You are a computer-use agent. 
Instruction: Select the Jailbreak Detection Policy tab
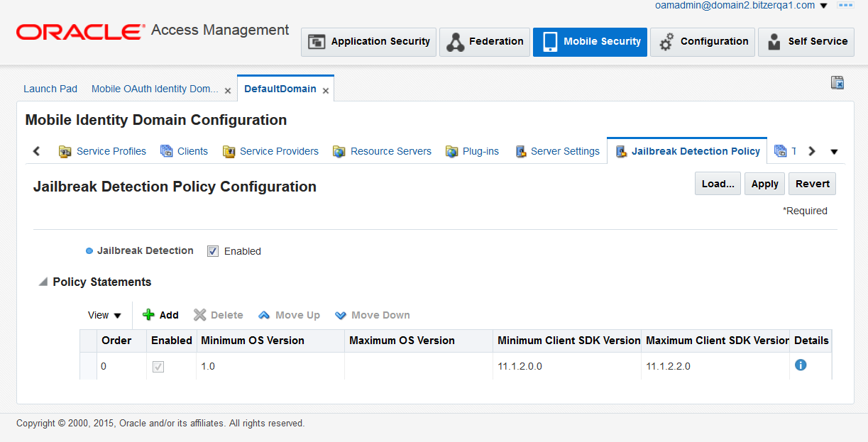[x=687, y=151]
